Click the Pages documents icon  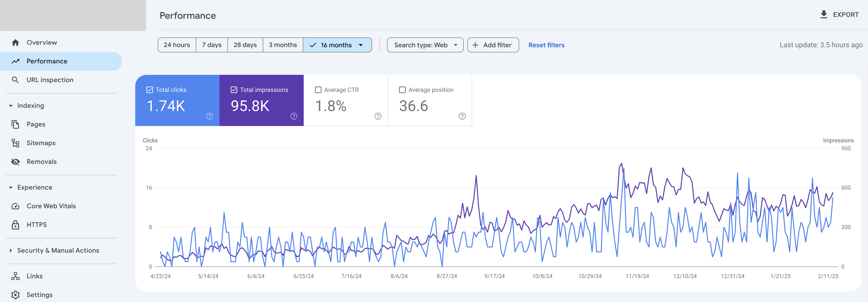click(15, 124)
